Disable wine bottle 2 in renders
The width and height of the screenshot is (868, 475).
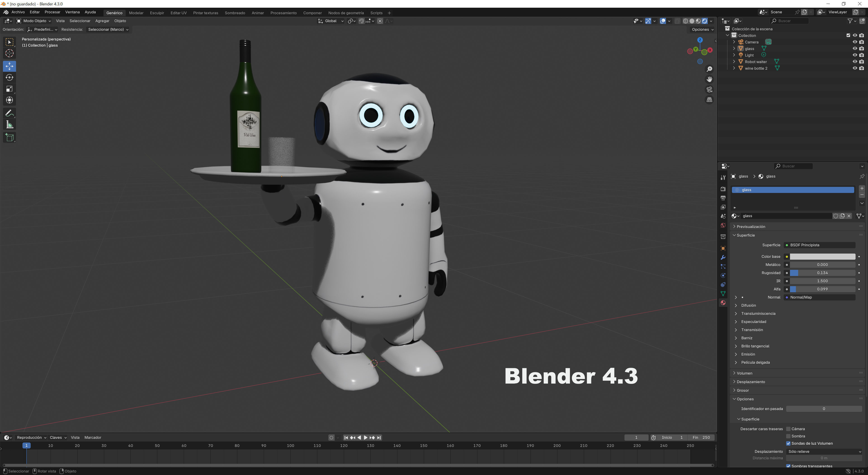pyautogui.click(x=861, y=68)
